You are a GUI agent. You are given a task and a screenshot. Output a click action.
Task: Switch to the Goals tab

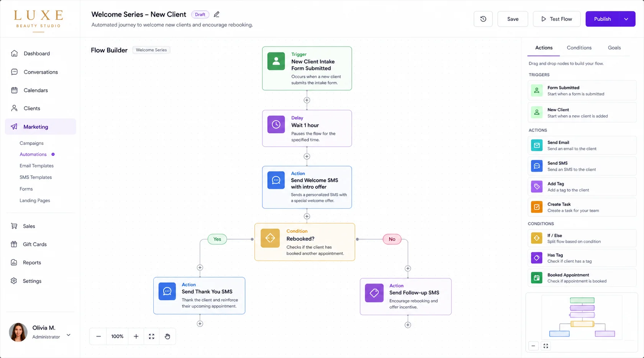click(614, 48)
